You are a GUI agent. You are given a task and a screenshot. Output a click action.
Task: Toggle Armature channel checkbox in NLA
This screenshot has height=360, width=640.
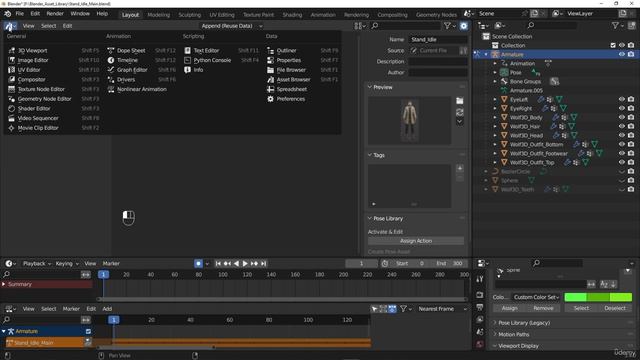coord(88,331)
